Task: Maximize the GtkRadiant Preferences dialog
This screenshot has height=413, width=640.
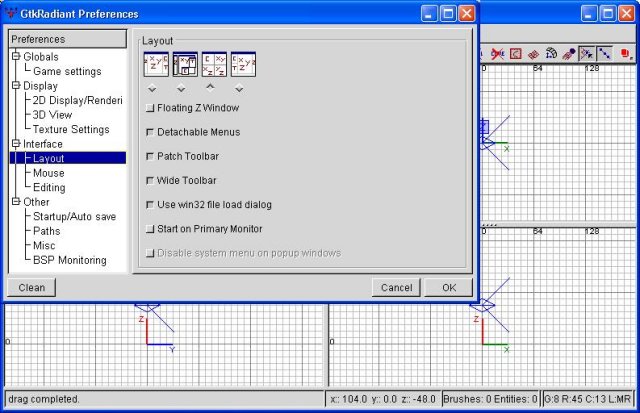Action: point(448,13)
